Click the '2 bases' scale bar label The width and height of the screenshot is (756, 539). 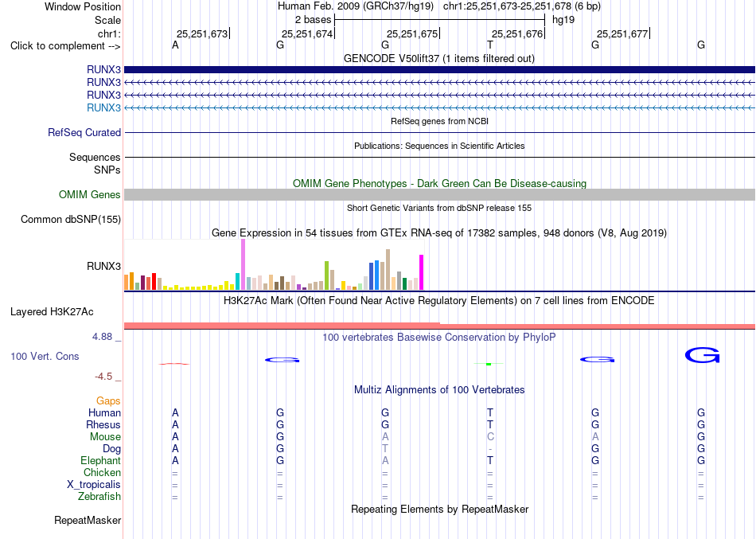pos(314,20)
